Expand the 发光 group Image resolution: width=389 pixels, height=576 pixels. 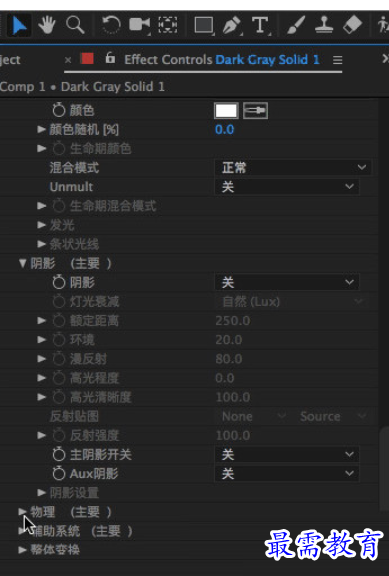[41, 225]
